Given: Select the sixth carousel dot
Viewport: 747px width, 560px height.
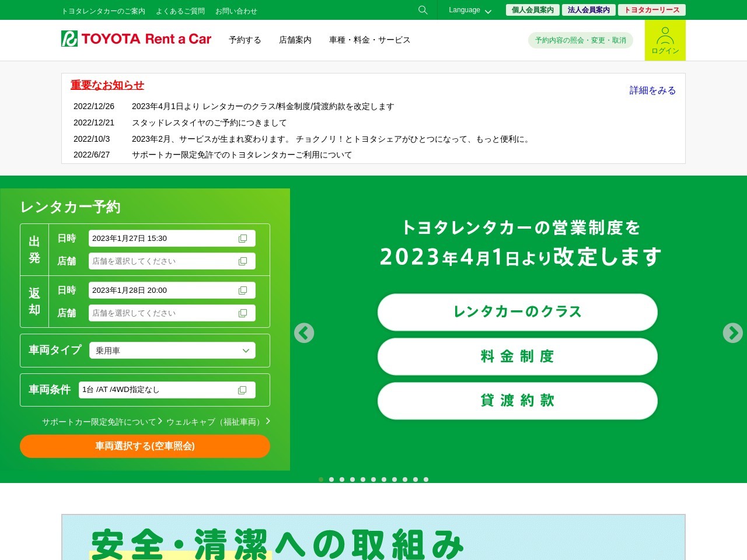Looking at the screenshot, I should coord(373,480).
